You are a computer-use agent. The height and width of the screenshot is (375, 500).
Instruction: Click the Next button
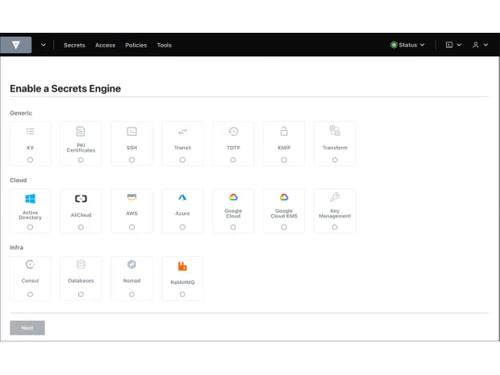click(27, 328)
